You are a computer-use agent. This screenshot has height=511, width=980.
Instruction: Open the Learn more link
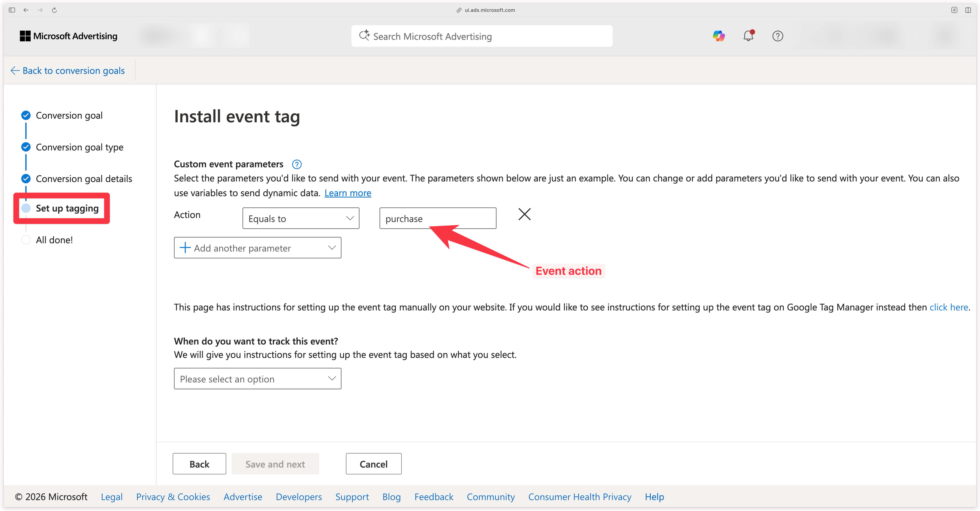[x=347, y=193]
